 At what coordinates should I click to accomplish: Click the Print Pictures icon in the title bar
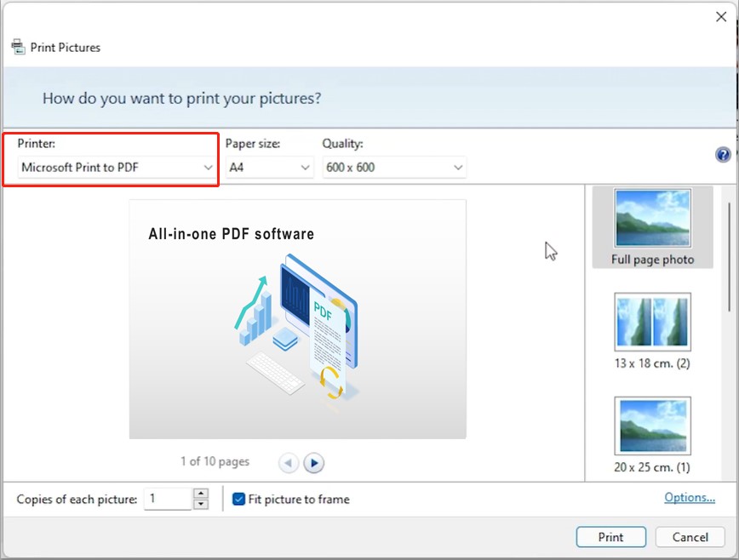point(18,47)
